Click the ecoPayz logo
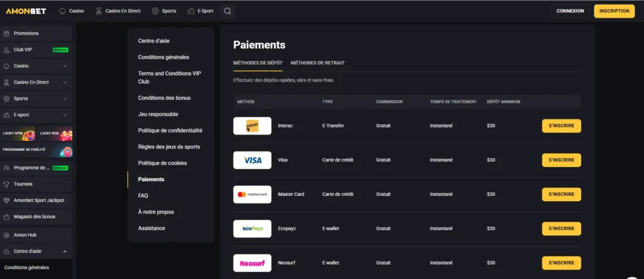The image size is (644, 279). click(x=252, y=229)
